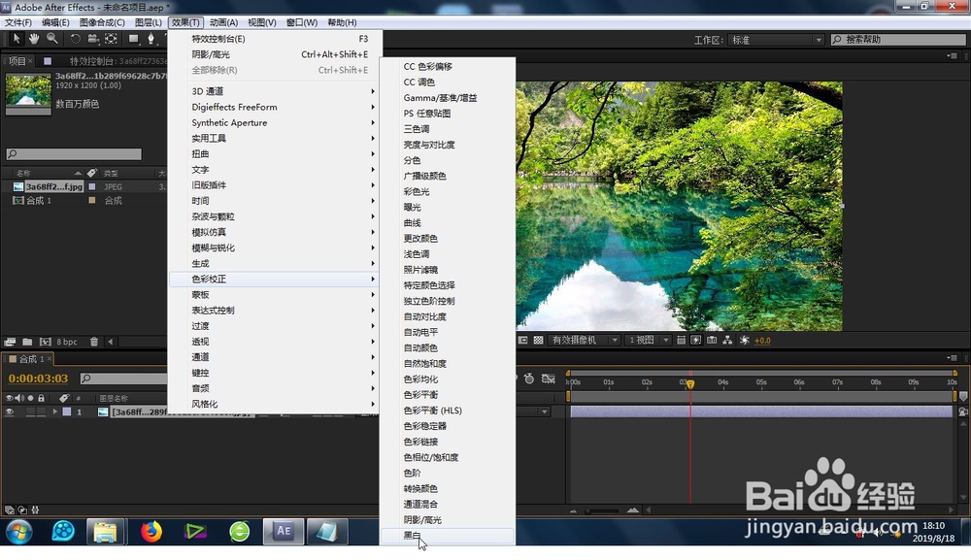Screen dimensions: 971x560
Task: Open the 窗口(W) menu
Action: point(304,21)
